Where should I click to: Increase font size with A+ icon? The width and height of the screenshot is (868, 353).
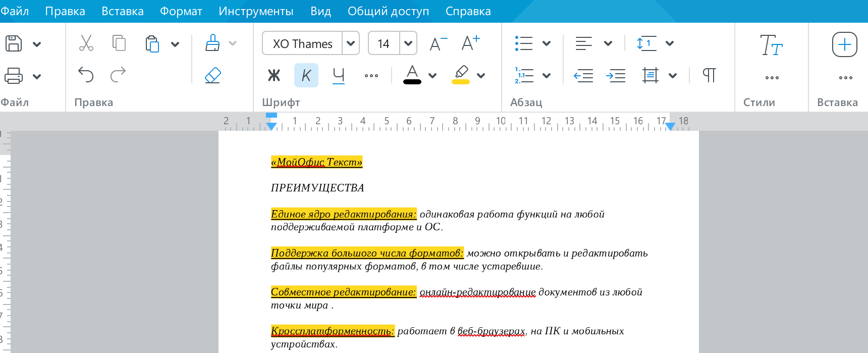pyautogui.click(x=470, y=43)
